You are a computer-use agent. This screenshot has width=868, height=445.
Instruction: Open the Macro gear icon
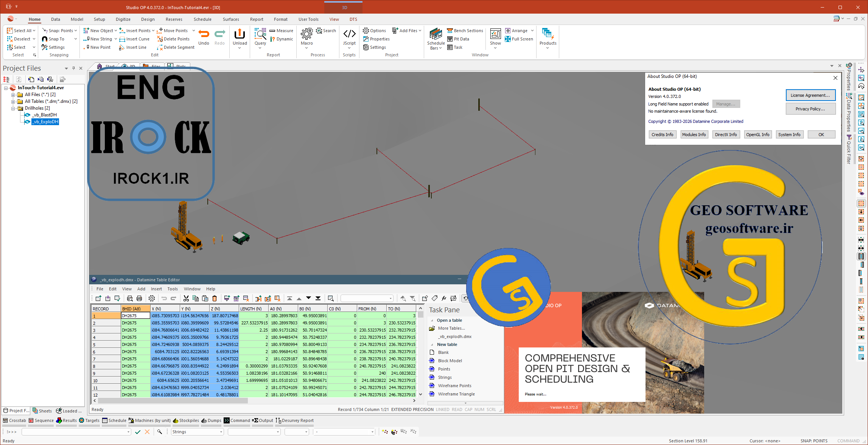tap(306, 34)
